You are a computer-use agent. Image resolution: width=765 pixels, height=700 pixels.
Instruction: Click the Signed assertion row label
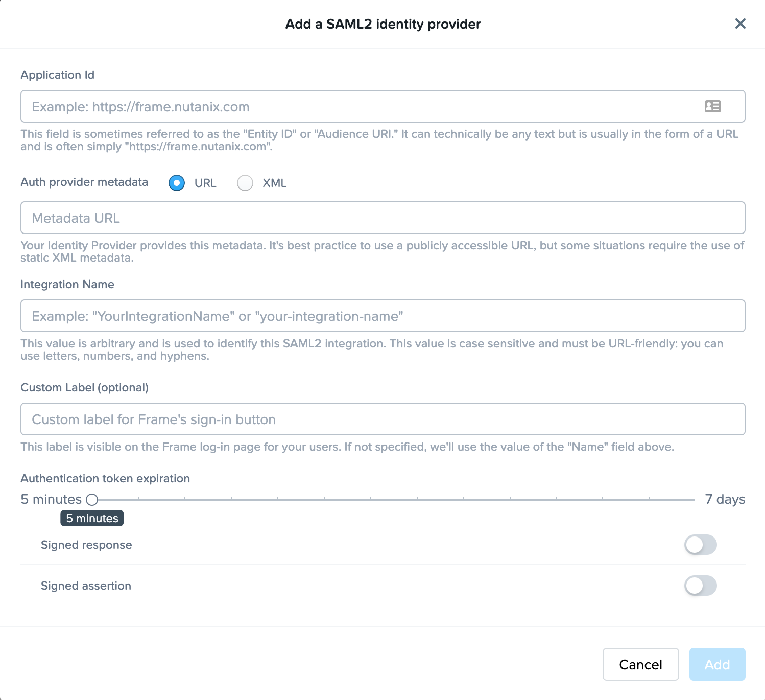[85, 586]
